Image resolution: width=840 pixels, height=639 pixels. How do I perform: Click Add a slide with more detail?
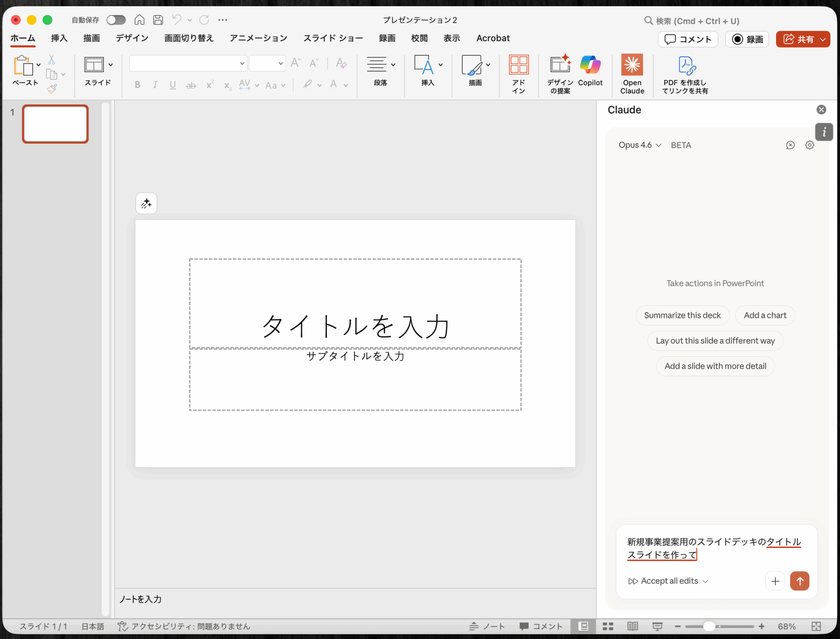[x=715, y=366]
